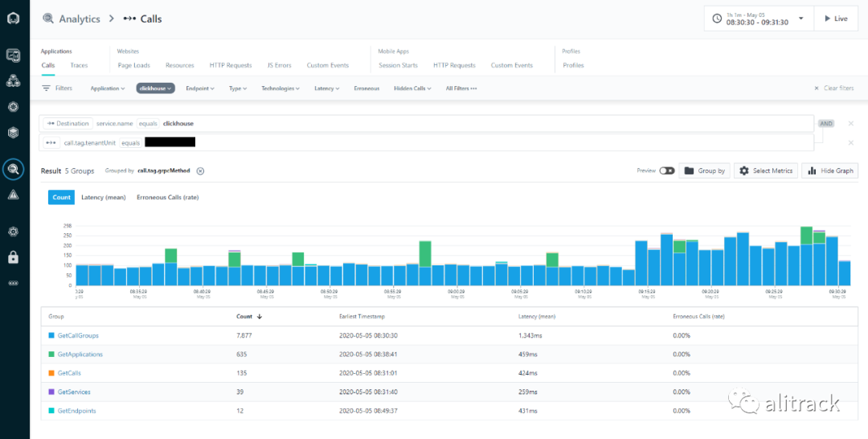Remove the tenantUnit filter row

[851, 143]
